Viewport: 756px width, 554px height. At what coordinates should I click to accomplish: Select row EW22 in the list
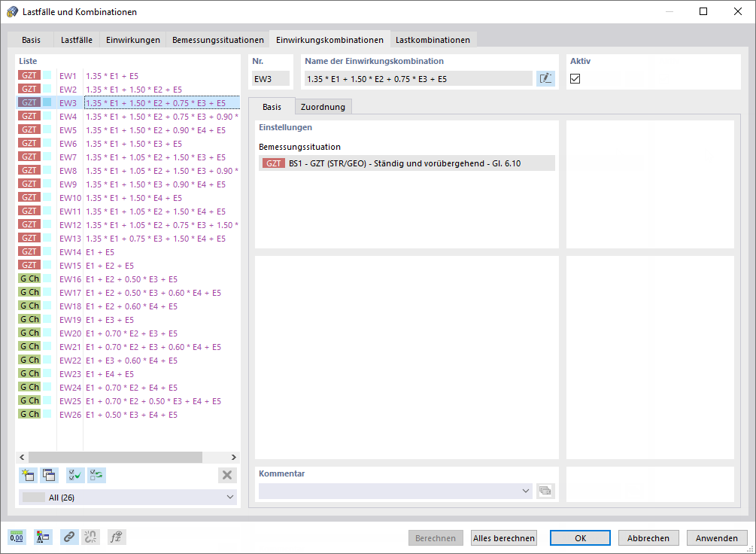tap(128, 360)
